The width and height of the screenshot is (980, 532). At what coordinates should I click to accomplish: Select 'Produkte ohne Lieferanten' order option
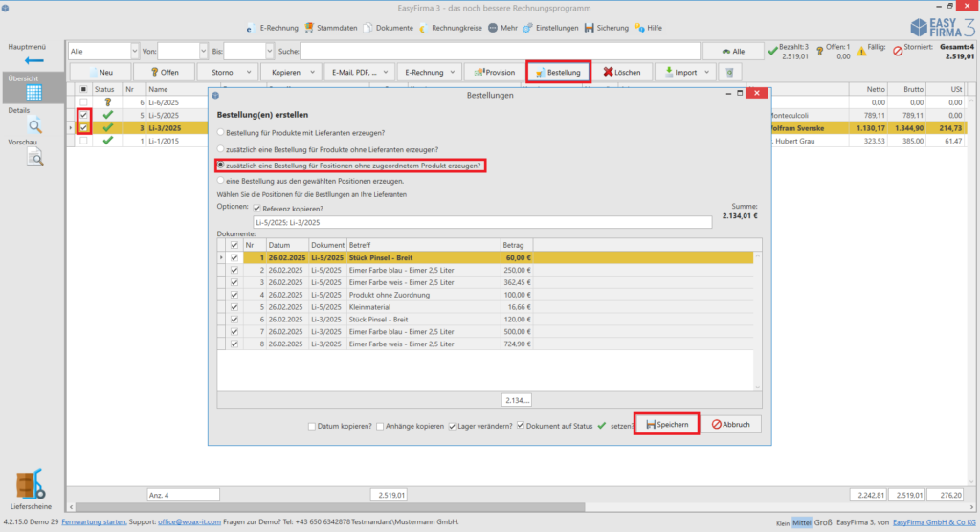(221, 148)
